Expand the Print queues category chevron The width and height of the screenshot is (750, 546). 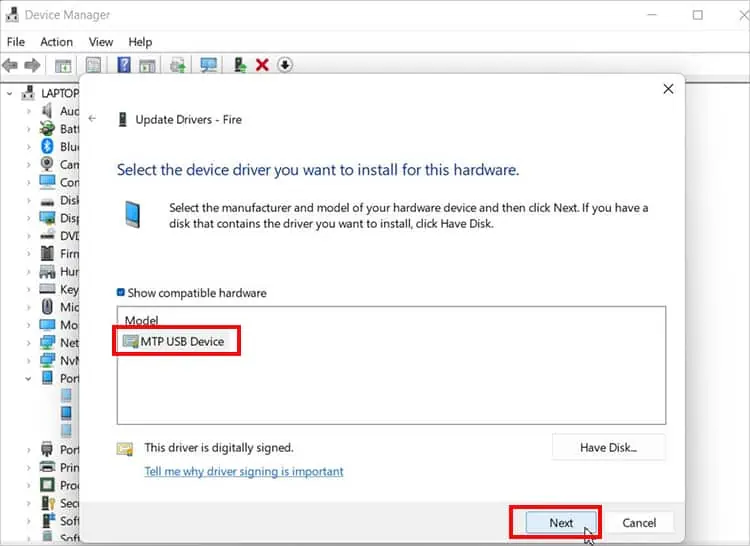point(28,468)
